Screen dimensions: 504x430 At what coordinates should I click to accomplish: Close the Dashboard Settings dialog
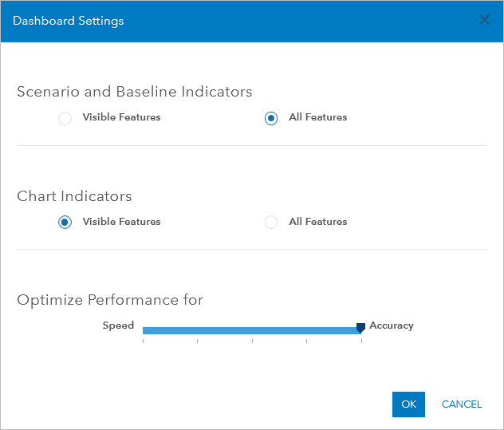[x=484, y=21]
